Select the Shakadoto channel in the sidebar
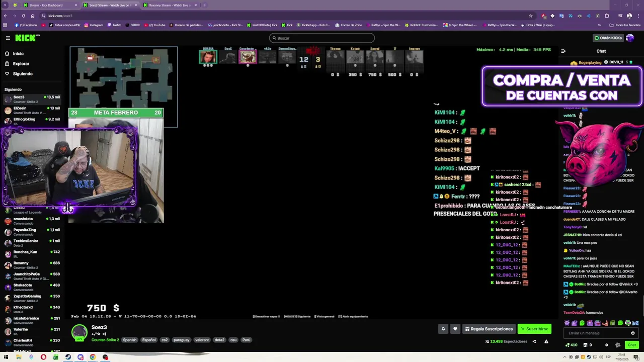Screen dimensions: 644x362 click(32, 287)
